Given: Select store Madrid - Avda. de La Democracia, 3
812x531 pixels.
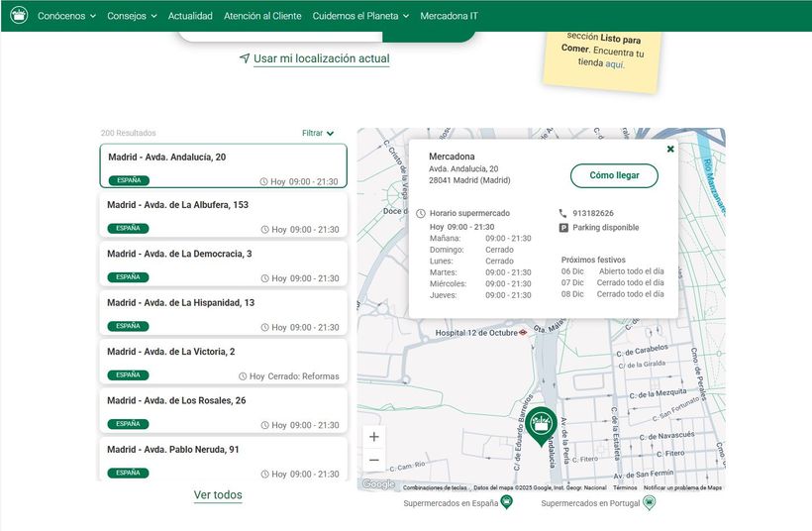Looking at the screenshot, I should [223, 264].
